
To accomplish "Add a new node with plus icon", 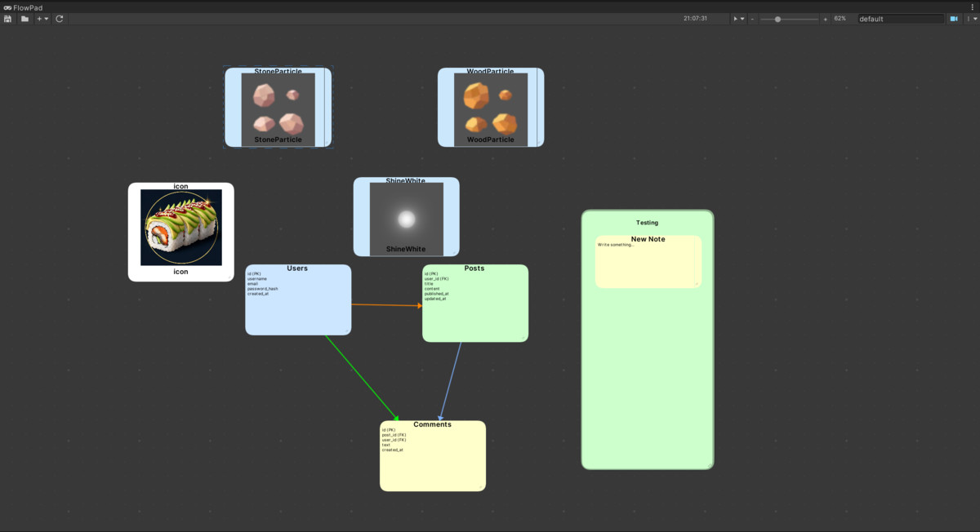I will click(x=38, y=18).
